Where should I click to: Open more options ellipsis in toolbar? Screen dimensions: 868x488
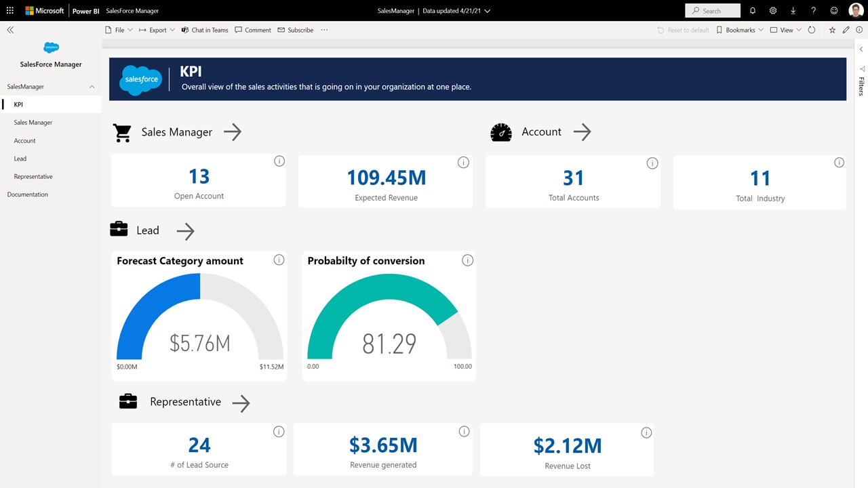tap(324, 30)
